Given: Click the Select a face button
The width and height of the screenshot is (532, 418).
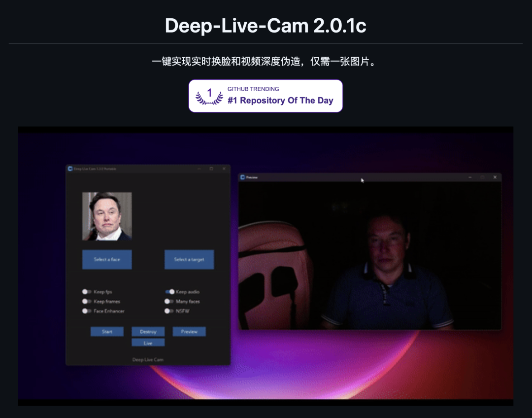Looking at the screenshot, I should [x=107, y=259].
